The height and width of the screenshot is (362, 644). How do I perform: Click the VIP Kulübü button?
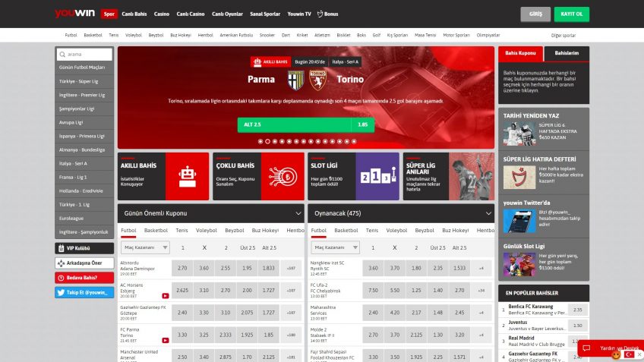point(84,248)
